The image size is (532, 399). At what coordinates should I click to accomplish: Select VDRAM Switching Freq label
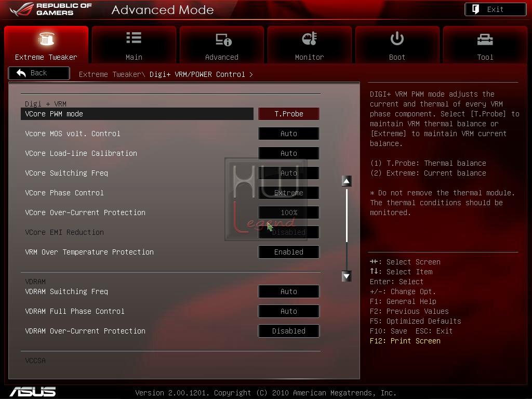pos(66,291)
